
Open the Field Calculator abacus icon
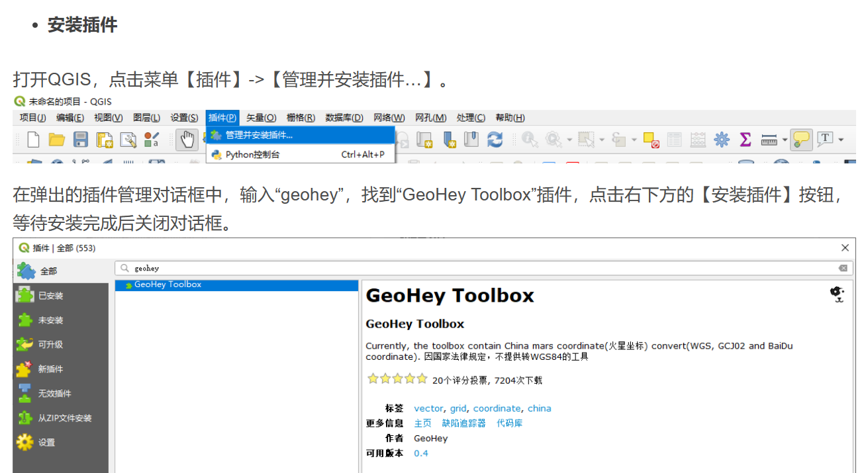coord(698,140)
